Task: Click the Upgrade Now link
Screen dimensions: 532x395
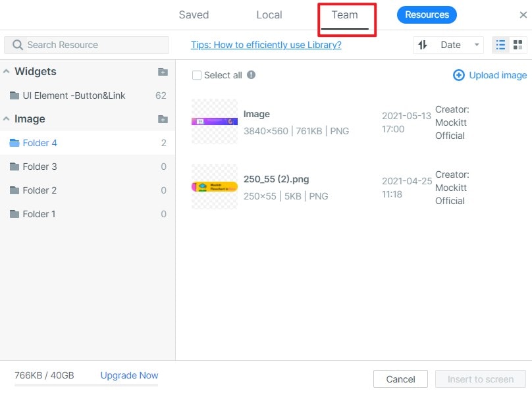Action: tap(129, 375)
